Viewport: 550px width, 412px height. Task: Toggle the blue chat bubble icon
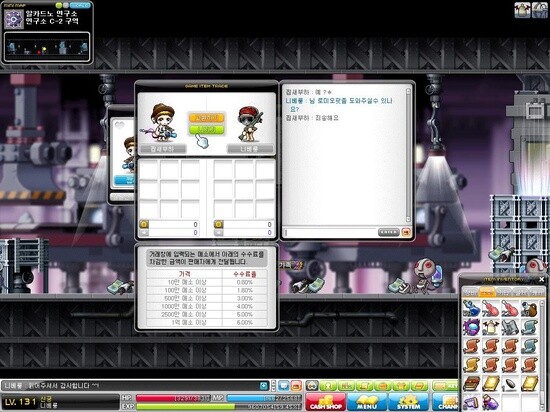click(x=283, y=386)
